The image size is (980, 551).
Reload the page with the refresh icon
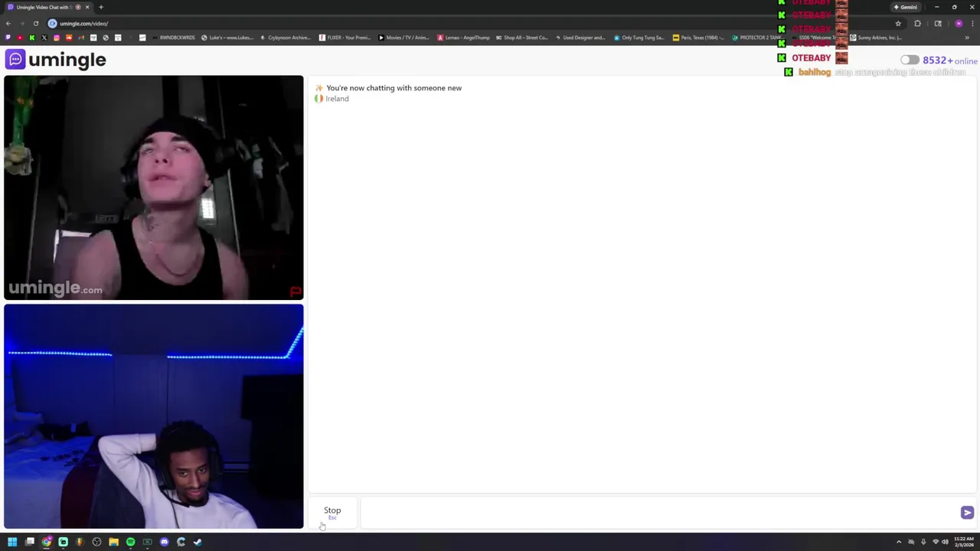click(35, 23)
